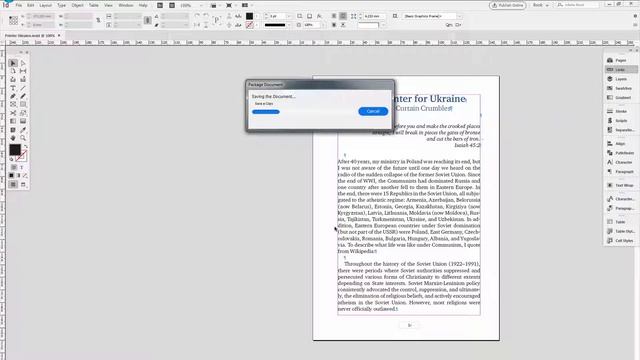Select the Page tool
Screen dimensions: 640x360
coord(13,71)
